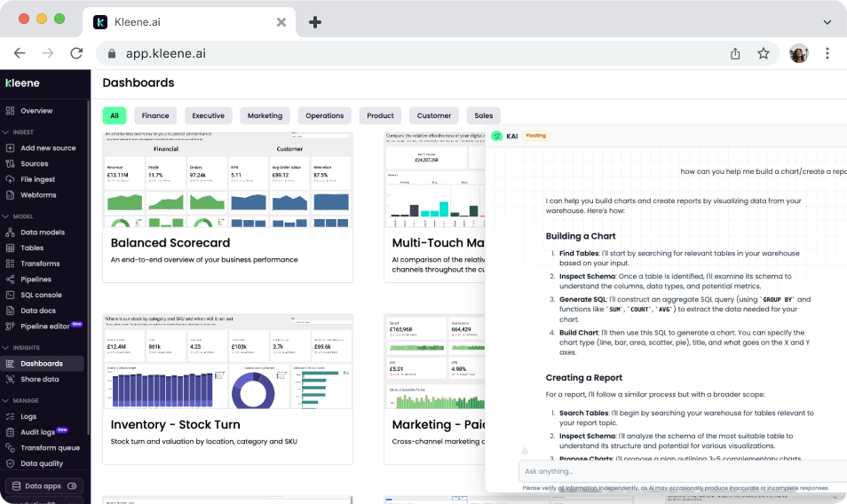Viewport: 847px width, 504px height.
Task: Select the Finance filter tab
Action: [x=155, y=115]
